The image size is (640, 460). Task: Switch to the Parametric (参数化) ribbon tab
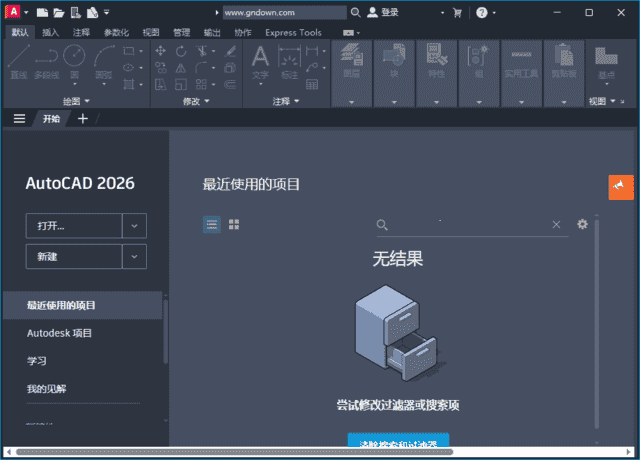(x=116, y=33)
